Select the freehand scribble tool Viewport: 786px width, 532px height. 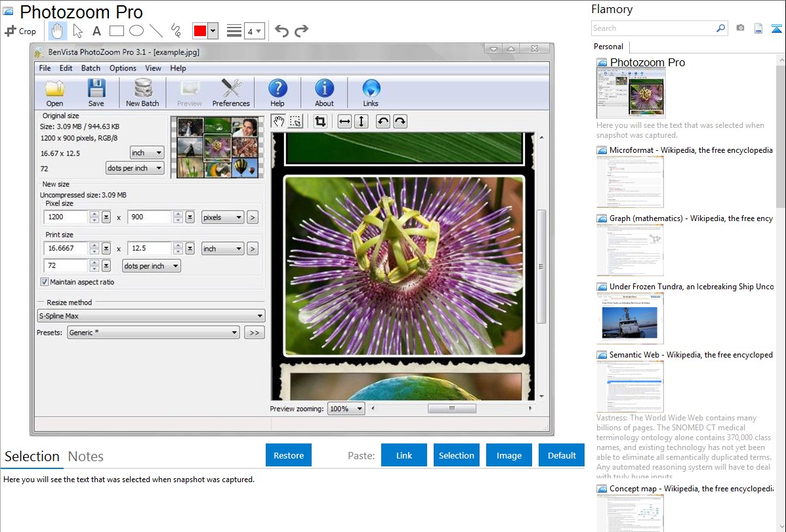176,31
